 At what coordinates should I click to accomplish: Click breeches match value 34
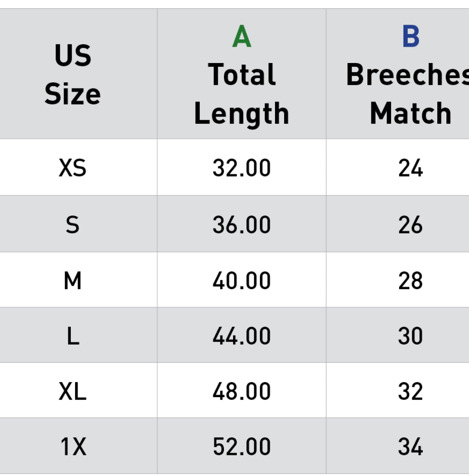[410, 447]
